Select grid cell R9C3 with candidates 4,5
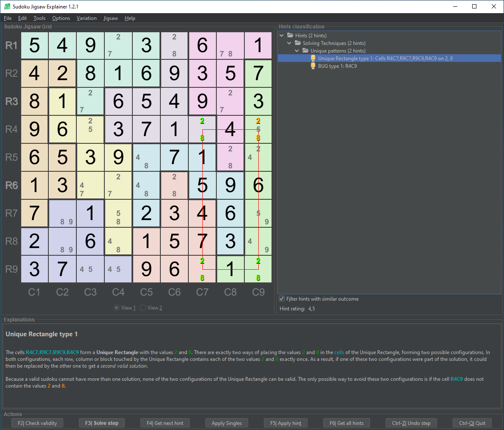The width and height of the screenshot is (504, 430). coord(90,269)
